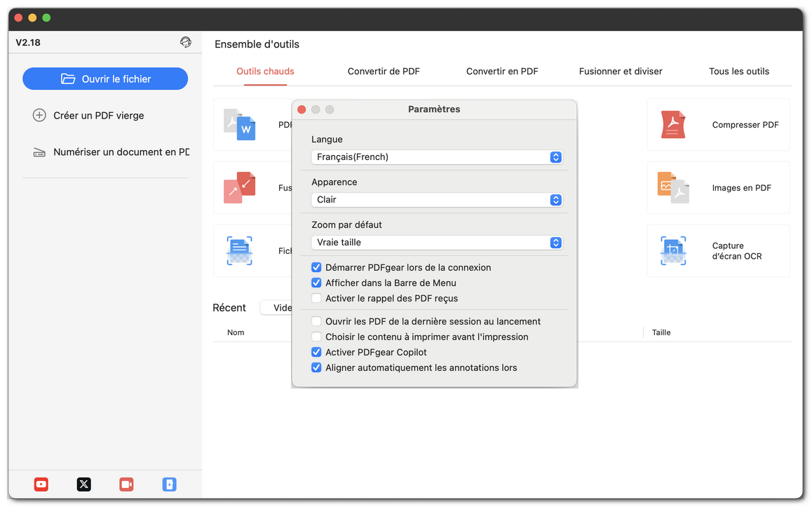The height and width of the screenshot is (507, 812).
Task: Open the Langue dropdown set to Français
Action: click(x=436, y=157)
